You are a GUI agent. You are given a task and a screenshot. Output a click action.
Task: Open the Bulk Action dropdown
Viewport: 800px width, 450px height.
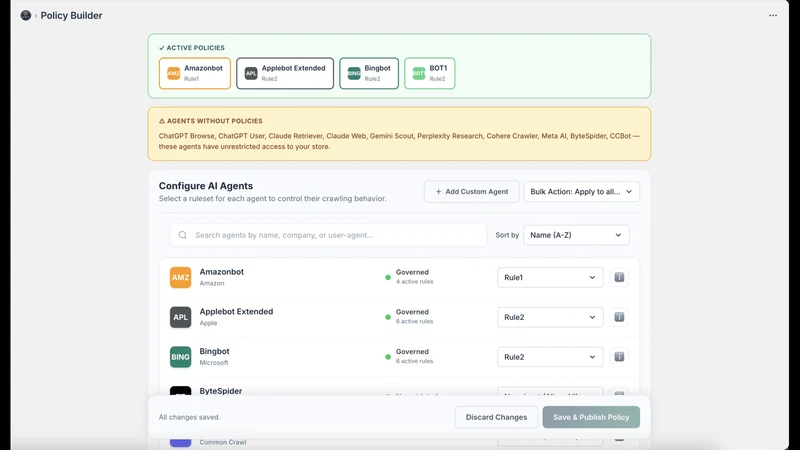[x=582, y=192]
